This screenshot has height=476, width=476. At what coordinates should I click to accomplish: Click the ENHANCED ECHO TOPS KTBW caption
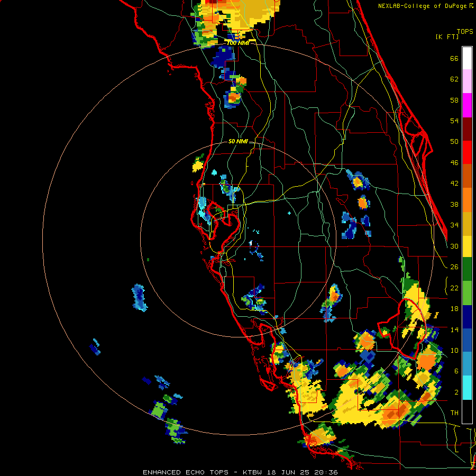pyautogui.click(x=240, y=472)
